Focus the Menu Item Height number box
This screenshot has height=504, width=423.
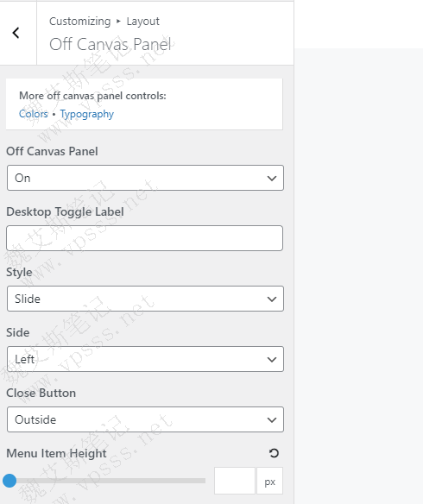235,481
